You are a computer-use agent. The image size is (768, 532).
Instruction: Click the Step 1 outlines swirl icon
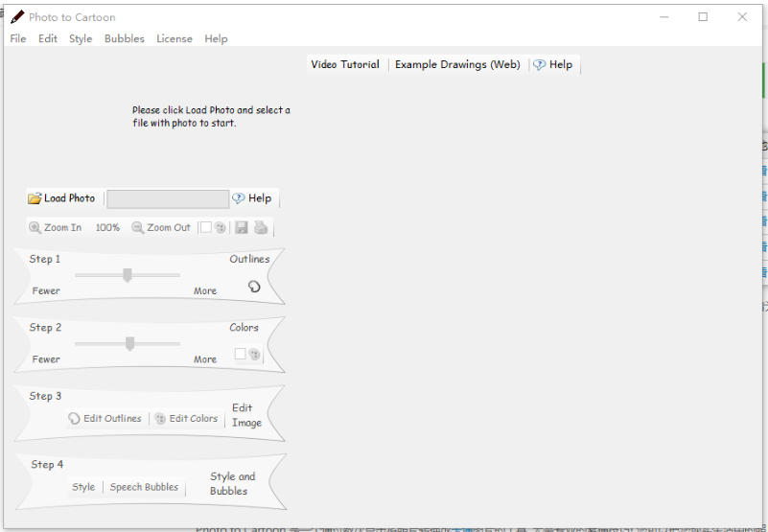[254, 287]
